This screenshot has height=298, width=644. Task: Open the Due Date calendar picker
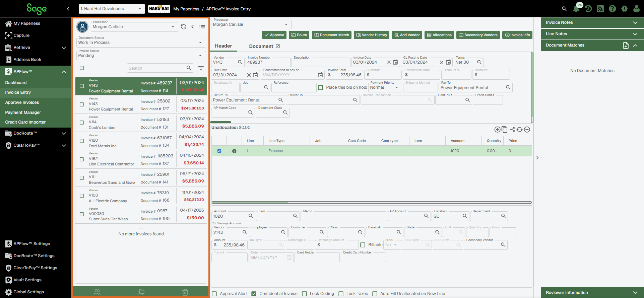(255, 75)
